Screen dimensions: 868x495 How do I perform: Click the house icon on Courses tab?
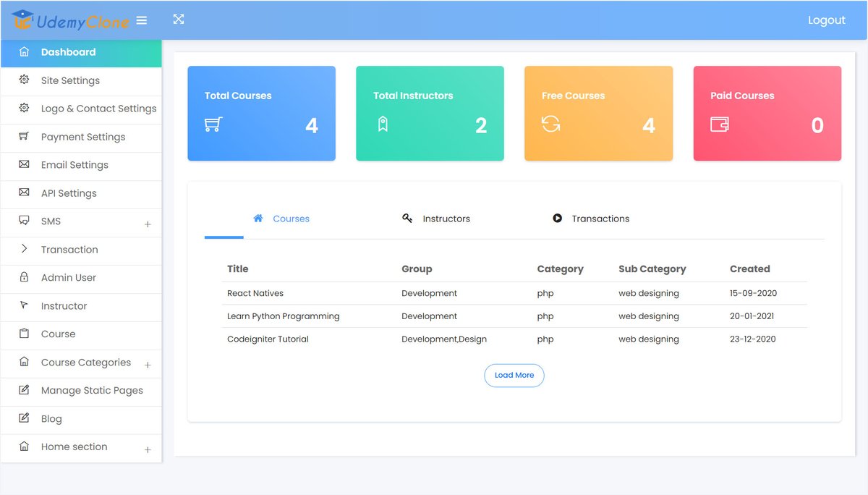tap(258, 218)
